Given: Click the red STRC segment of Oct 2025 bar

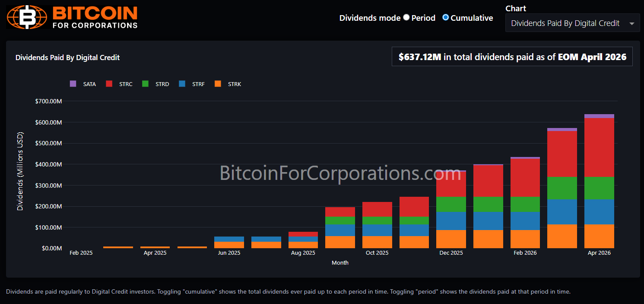Looking at the screenshot, I should (377, 209).
